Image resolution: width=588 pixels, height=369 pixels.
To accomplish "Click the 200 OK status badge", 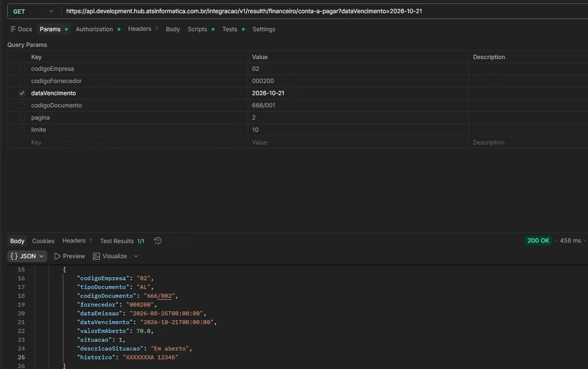I will pos(538,241).
